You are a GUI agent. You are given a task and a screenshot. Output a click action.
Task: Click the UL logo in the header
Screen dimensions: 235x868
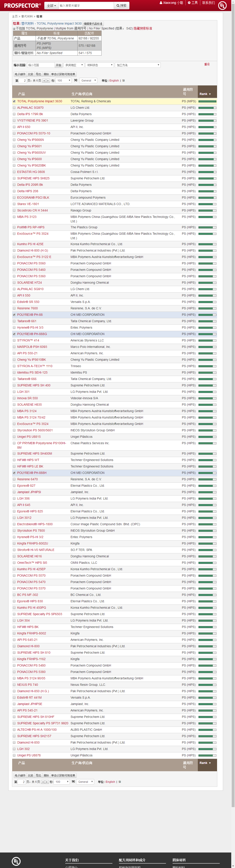222,5
